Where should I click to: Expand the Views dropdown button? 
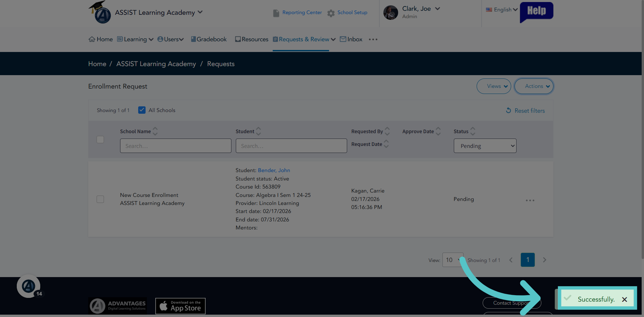[494, 86]
